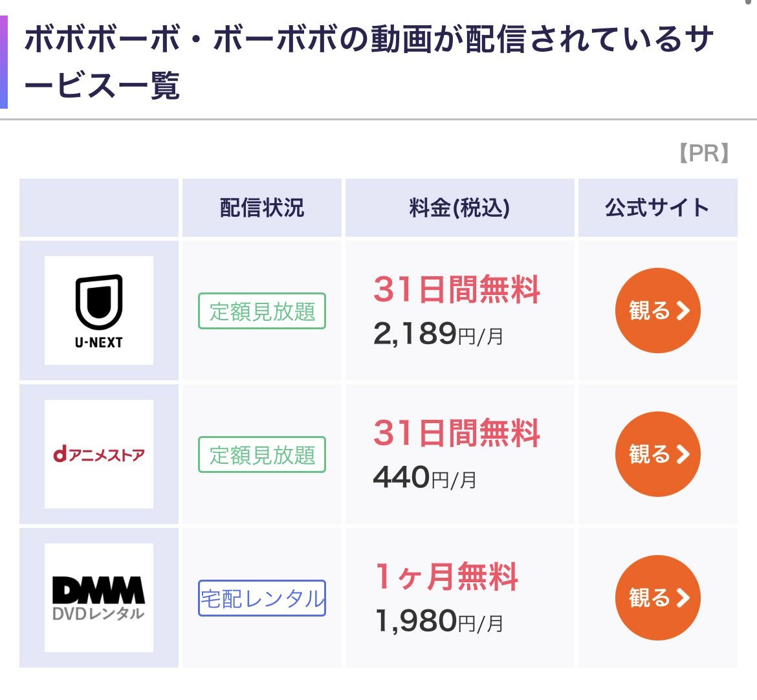Click the 公式サイト column header
757x700 pixels.
657,208
